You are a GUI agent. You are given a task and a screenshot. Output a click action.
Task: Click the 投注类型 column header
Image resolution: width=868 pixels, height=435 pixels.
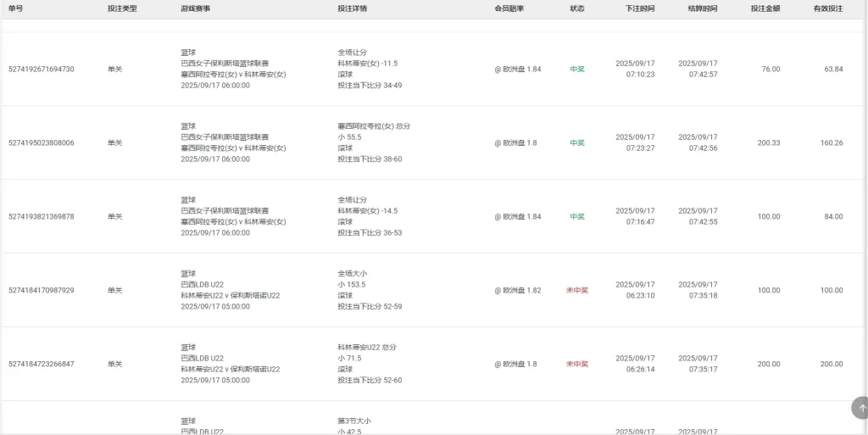122,8
